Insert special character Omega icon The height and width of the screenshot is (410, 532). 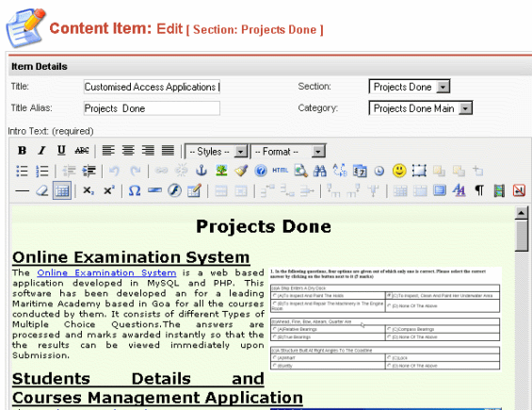point(135,191)
